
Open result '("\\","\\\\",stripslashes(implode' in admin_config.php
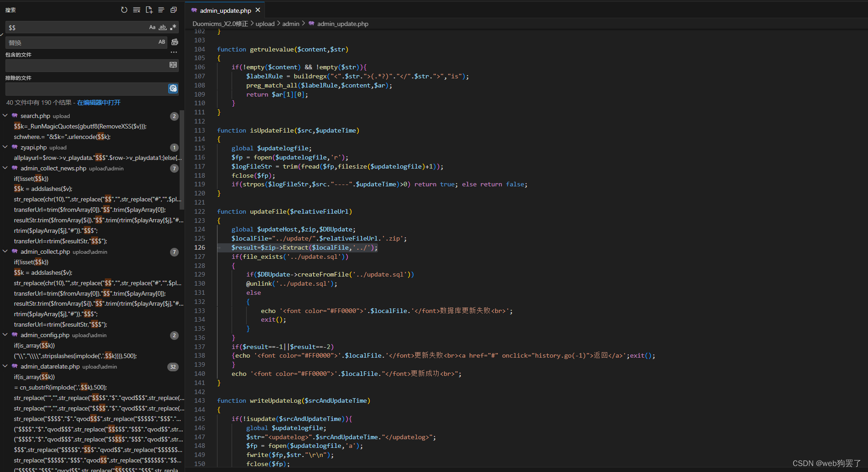(x=75, y=356)
